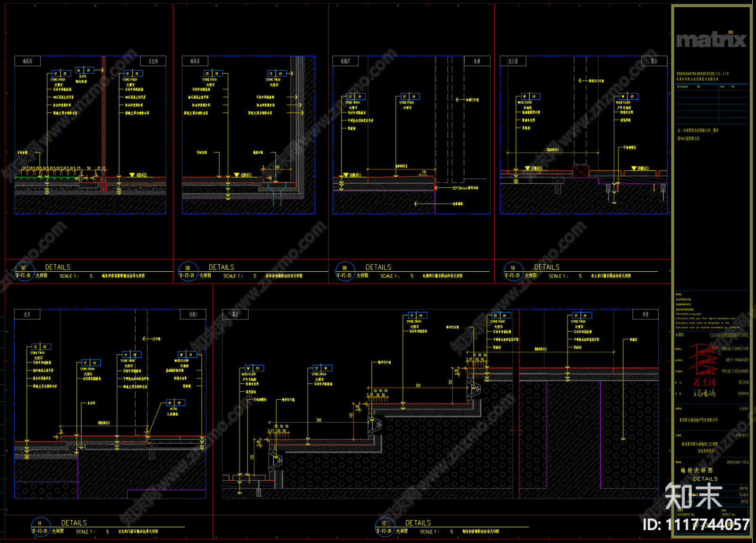Pick the detail 10 section drawing
756x543 pixels.
584,135
